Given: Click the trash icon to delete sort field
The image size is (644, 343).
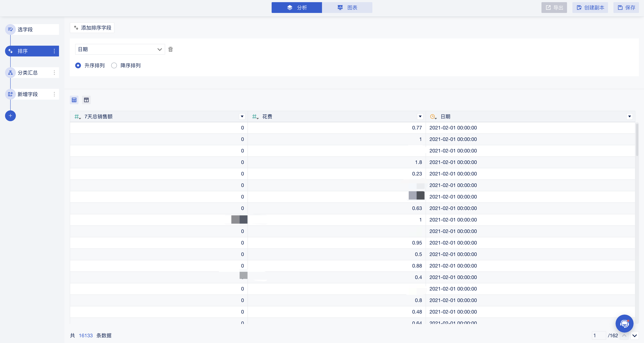Looking at the screenshot, I should click(x=171, y=49).
